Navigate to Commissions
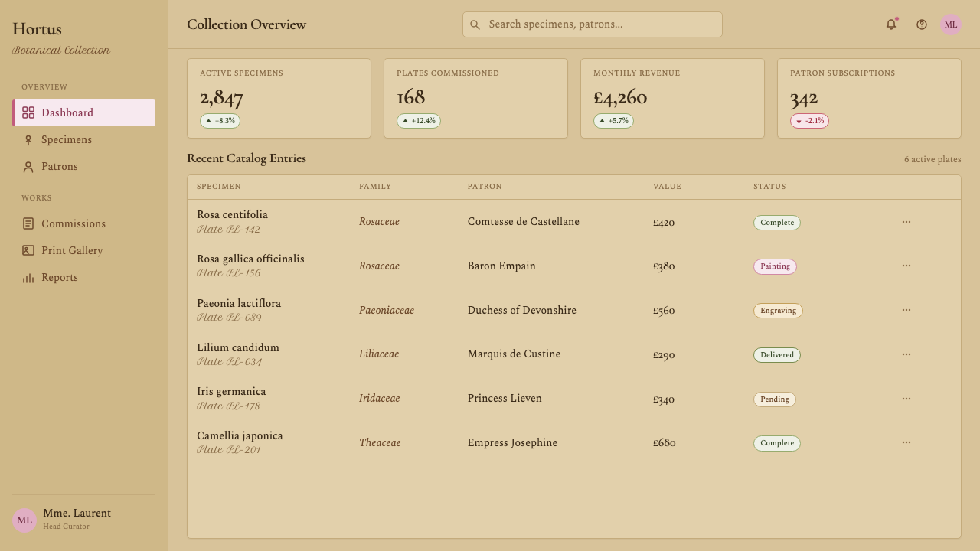The width and height of the screenshot is (980, 551). tap(84, 223)
